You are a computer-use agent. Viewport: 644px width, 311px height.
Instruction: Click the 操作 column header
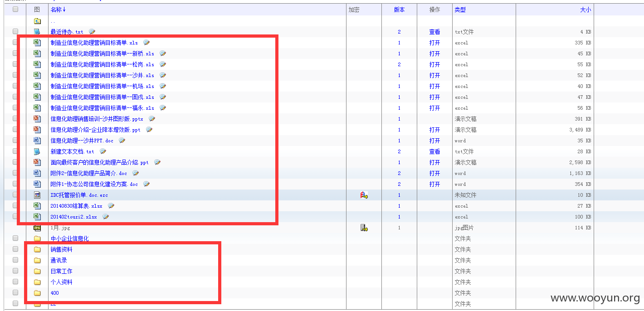click(434, 10)
